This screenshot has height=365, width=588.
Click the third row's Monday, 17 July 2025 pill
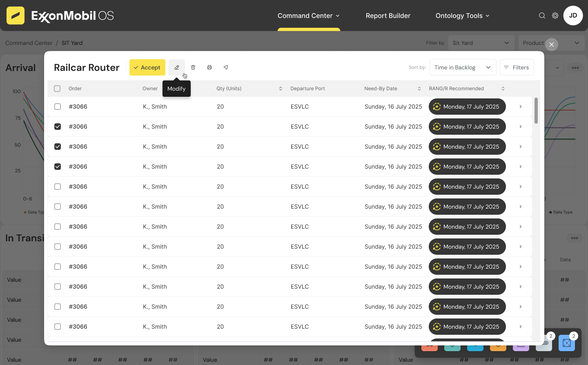(467, 147)
